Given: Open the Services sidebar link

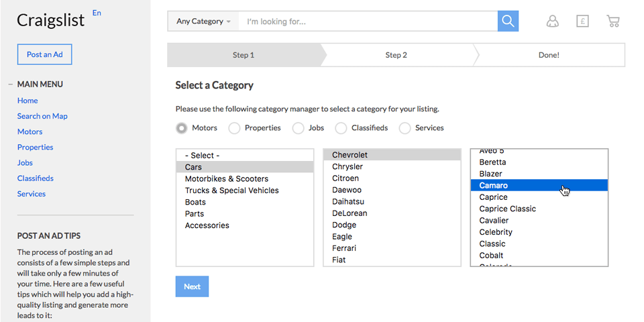Looking at the screenshot, I should (x=32, y=194).
